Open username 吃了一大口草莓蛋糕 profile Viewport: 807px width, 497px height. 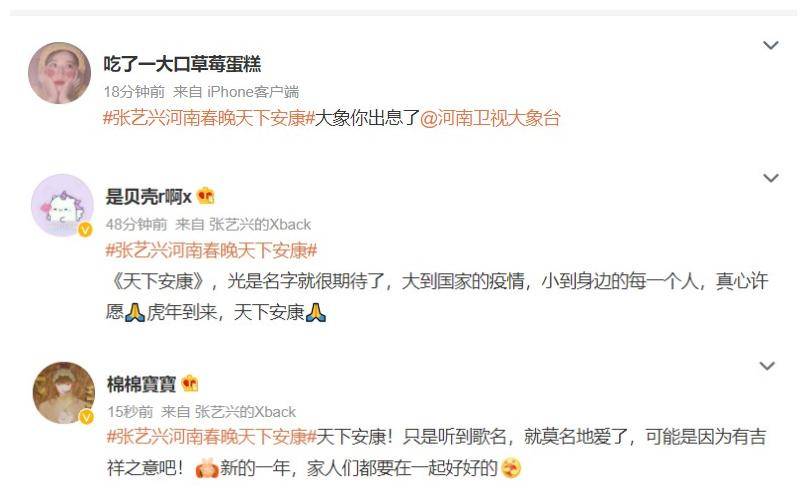(x=182, y=64)
